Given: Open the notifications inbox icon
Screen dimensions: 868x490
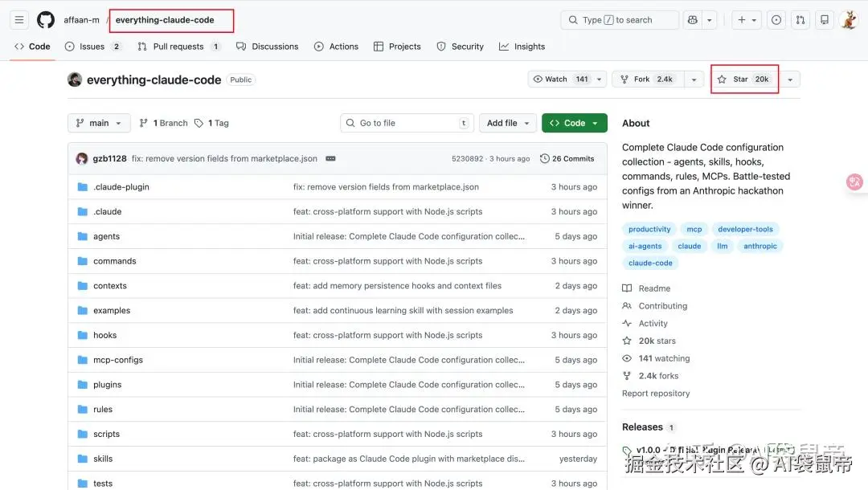Looking at the screenshot, I should [824, 20].
